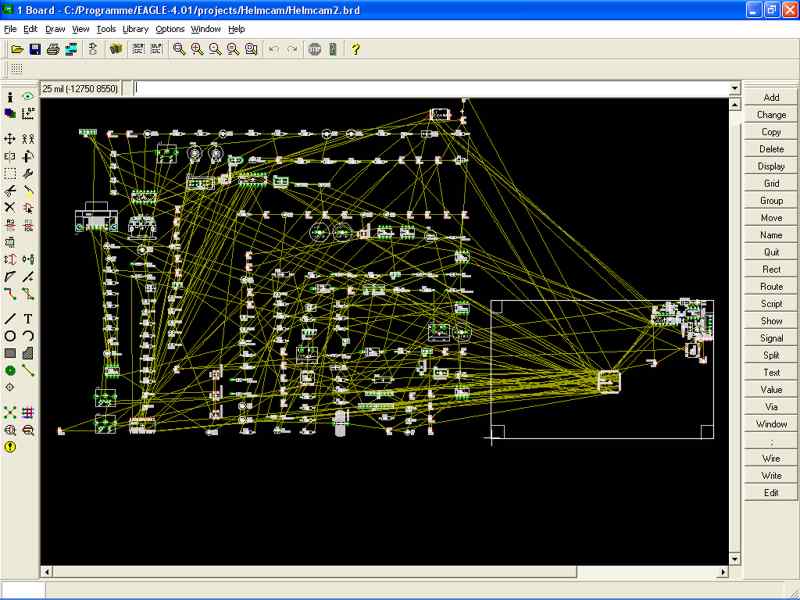Select the Move tool with four-arrow icon
Viewport: 800px width, 600px height.
click(10, 139)
